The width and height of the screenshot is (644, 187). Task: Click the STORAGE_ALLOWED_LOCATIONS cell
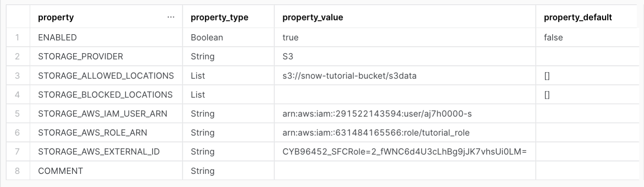point(106,76)
